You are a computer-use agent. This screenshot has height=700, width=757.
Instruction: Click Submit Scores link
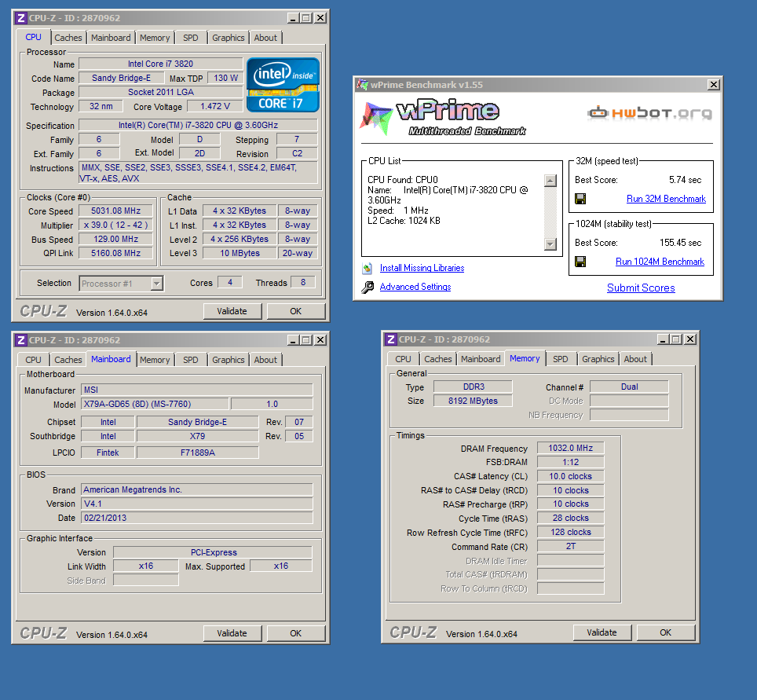(x=641, y=288)
